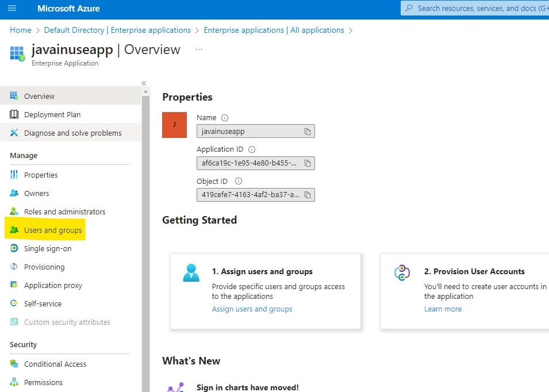Screen dimensions: 549x392
Task: Go to Default Directory Enterprise applications breadcrumb
Action: pyautogui.click(x=117, y=30)
